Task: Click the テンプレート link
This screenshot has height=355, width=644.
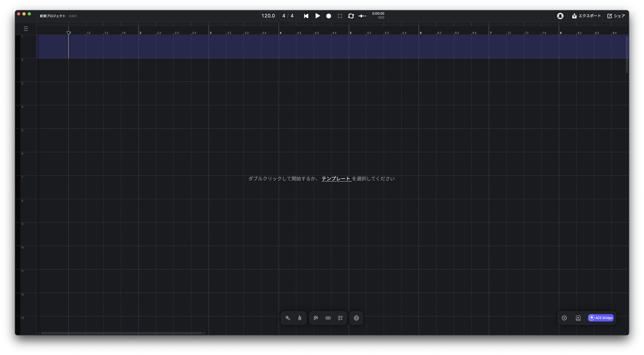Action: 336,179
